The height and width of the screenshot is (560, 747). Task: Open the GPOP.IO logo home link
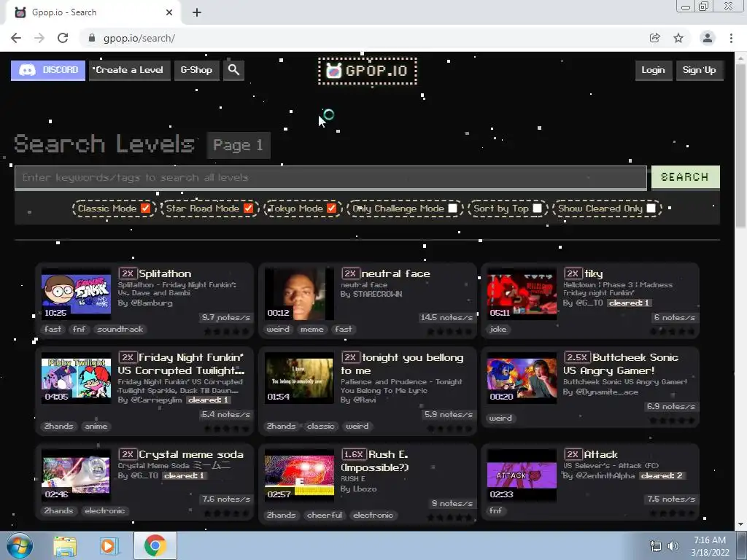[368, 71]
